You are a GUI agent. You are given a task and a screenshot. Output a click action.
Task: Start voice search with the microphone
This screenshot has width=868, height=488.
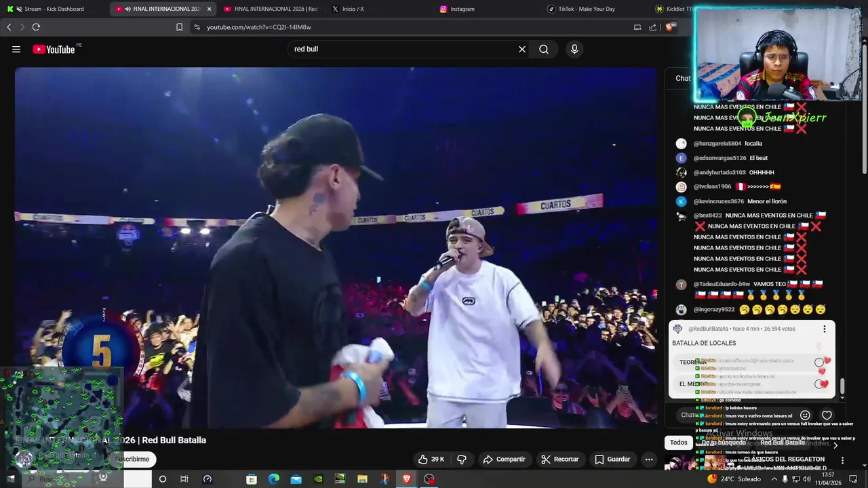(x=574, y=49)
